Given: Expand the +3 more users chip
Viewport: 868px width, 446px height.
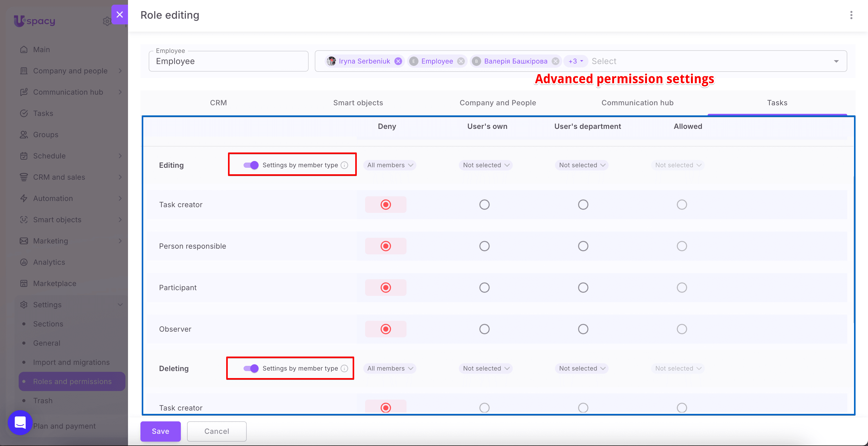Looking at the screenshot, I should pos(575,61).
